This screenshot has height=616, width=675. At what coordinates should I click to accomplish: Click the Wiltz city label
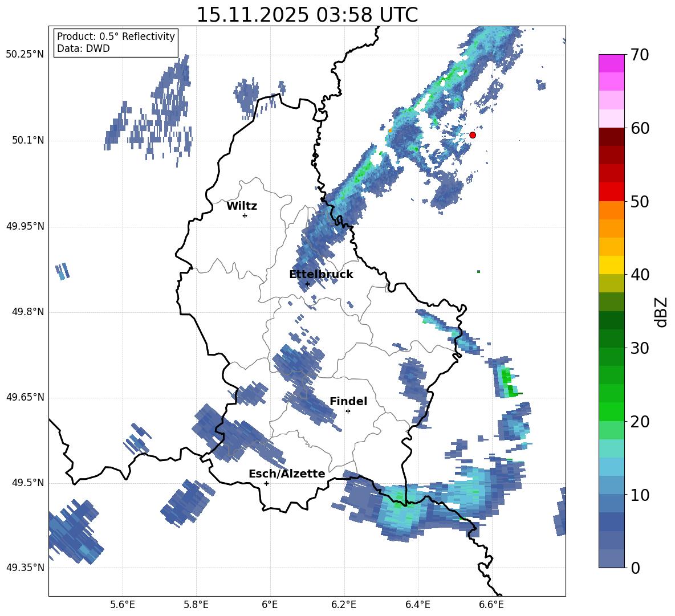[242, 206]
